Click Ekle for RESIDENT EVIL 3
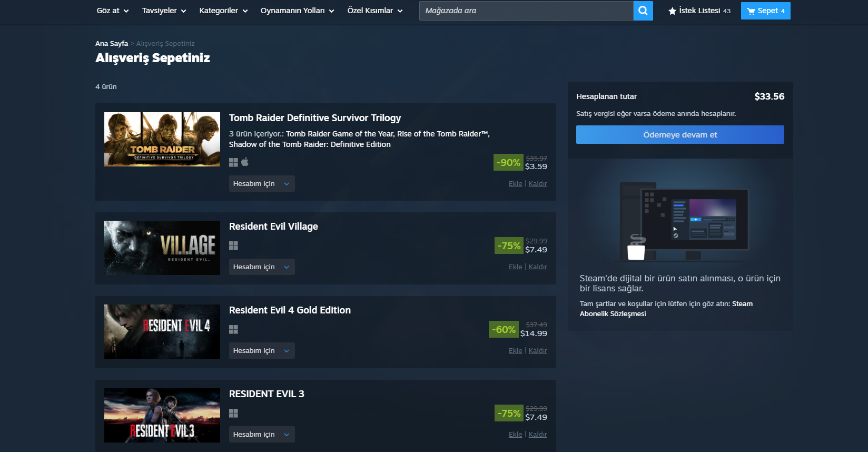 click(516, 435)
